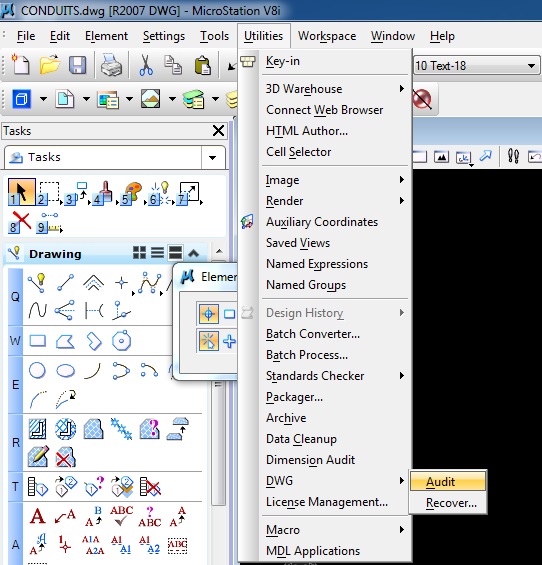Choose Packager... menu entry
542x565 pixels.
click(335, 397)
